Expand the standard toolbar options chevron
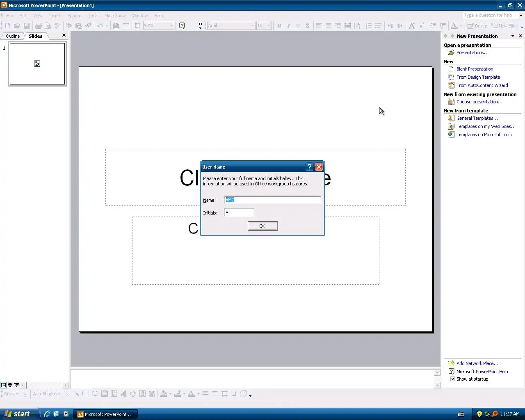 pyautogui.click(x=200, y=26)
